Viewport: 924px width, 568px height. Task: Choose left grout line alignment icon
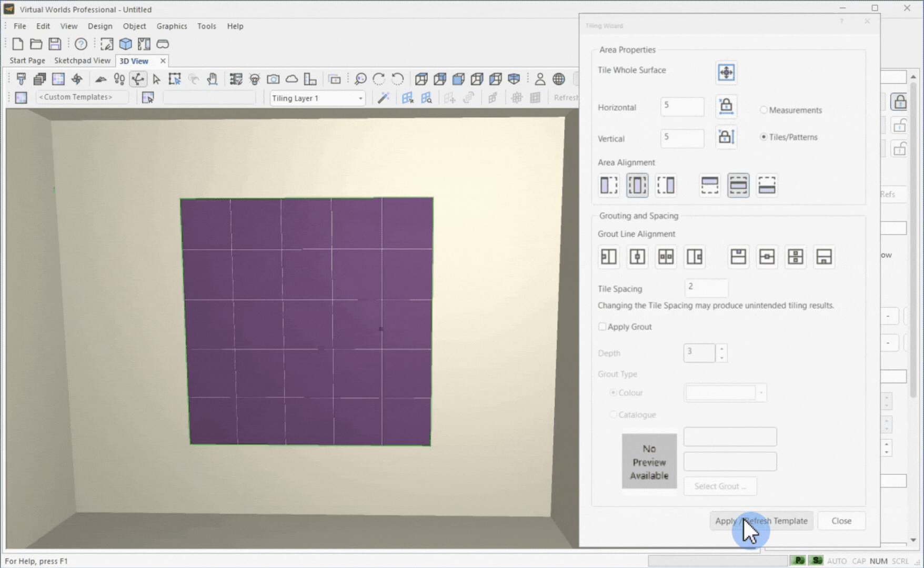pos(609,257)
